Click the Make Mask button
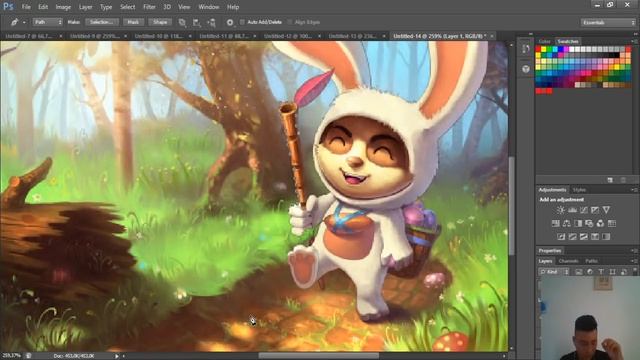640x360 pixels. tap(133, 22)
